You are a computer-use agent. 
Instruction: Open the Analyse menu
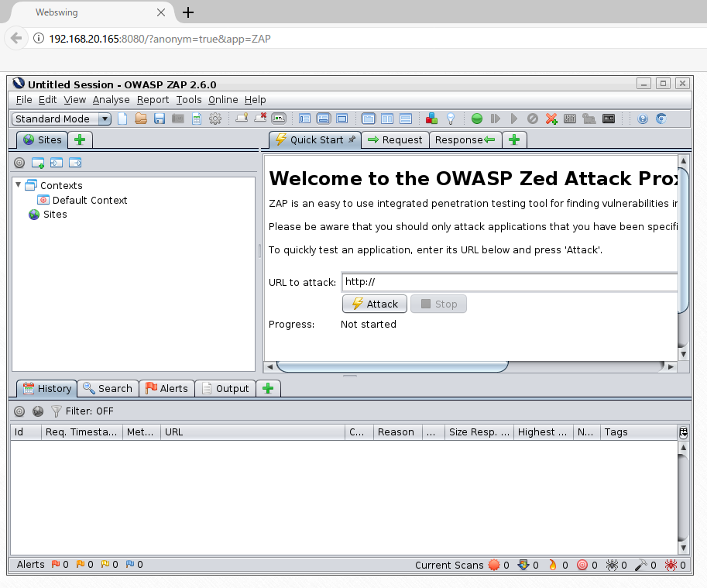pyautogui.click(x=111, y=100)
